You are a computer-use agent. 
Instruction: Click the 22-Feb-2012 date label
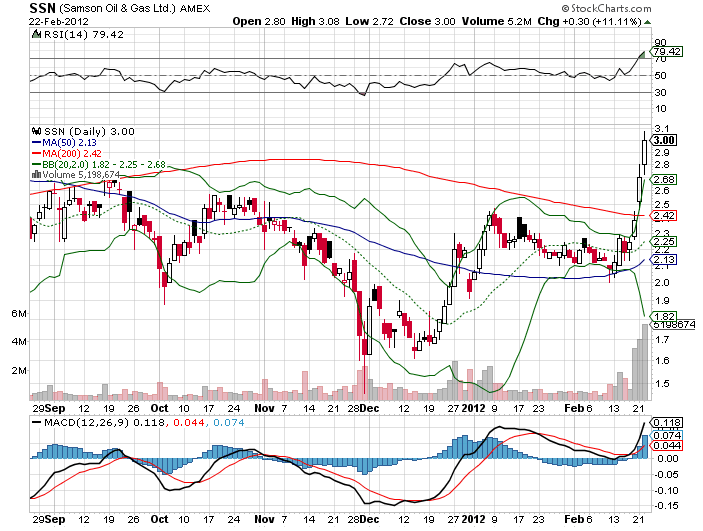[59, 22]
